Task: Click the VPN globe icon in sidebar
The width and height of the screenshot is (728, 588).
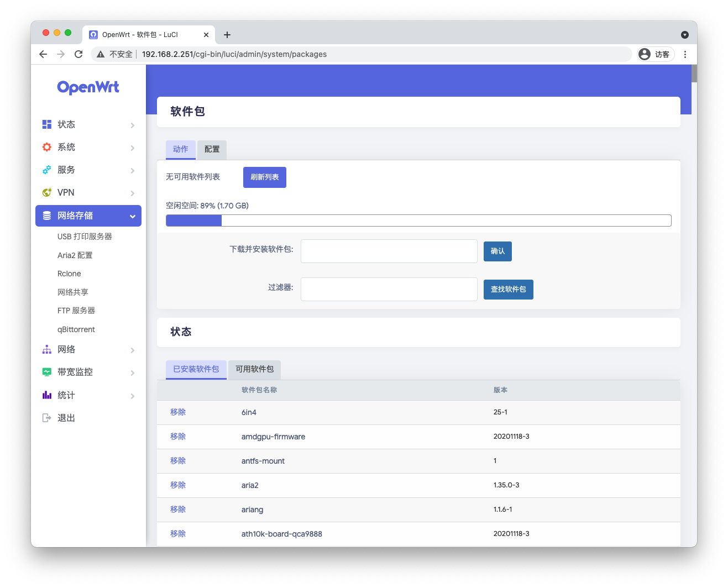Action: (x=47, y=192)
